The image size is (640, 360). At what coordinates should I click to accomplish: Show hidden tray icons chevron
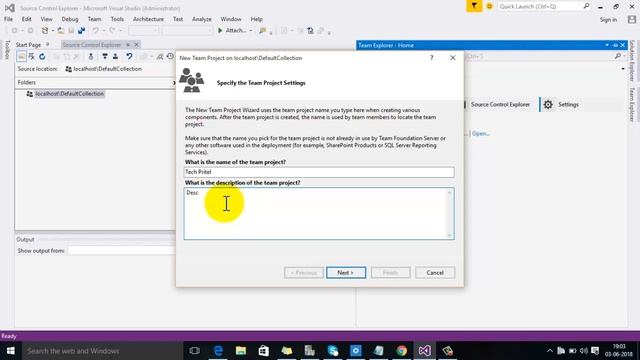[550, 351]
